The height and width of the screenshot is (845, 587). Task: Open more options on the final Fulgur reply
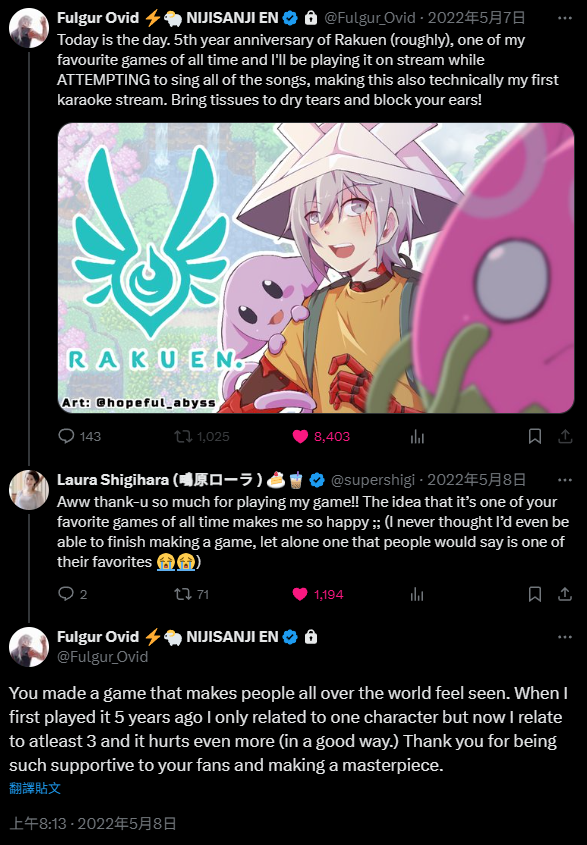click(x=565, y=636)
